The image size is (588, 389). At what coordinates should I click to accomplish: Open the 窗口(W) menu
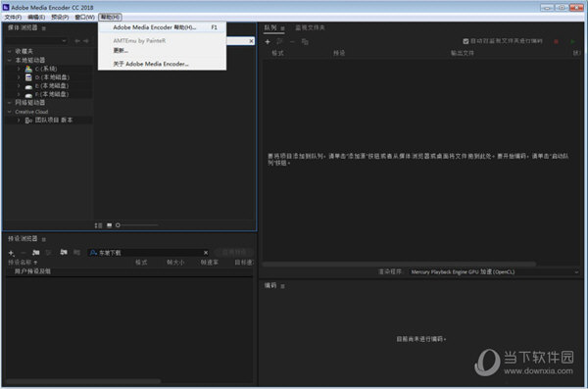click(84, 17)
